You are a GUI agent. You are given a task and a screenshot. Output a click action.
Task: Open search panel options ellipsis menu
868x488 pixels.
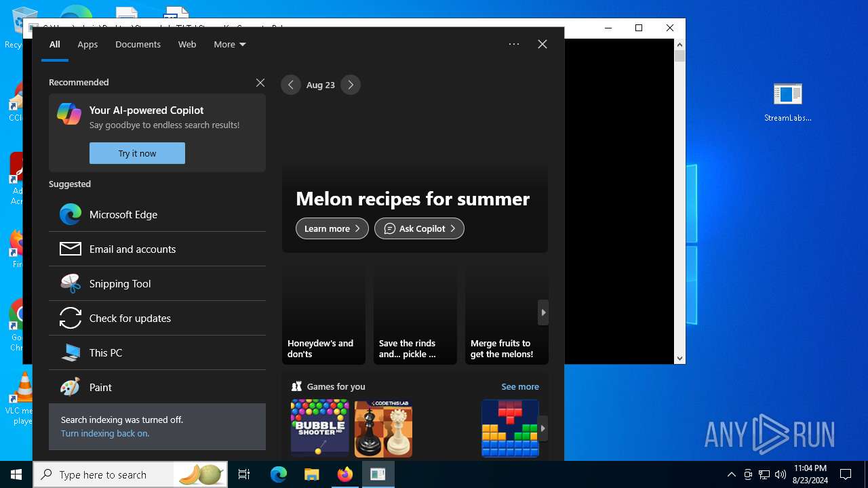click(x=514, y=44)
